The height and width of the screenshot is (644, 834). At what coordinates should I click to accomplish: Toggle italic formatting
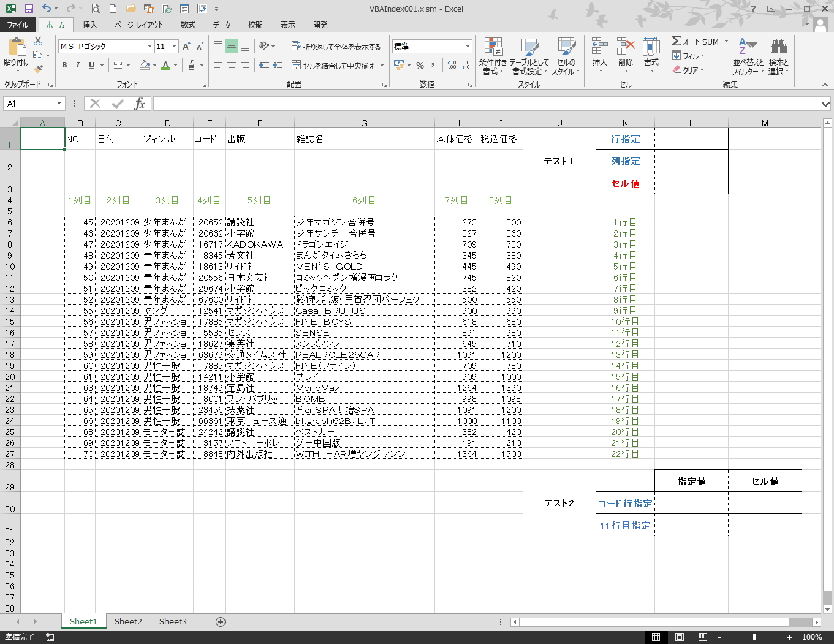click(78, 65)
